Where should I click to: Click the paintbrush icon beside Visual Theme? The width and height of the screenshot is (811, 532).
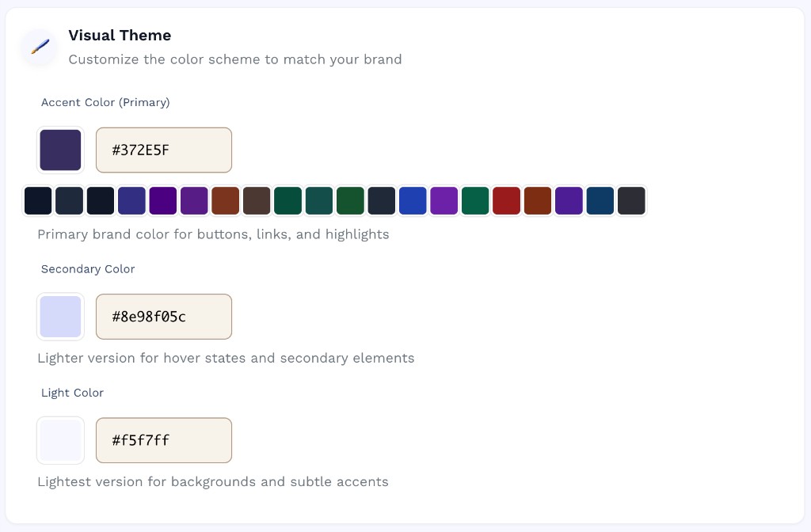(x=40, y=47)
